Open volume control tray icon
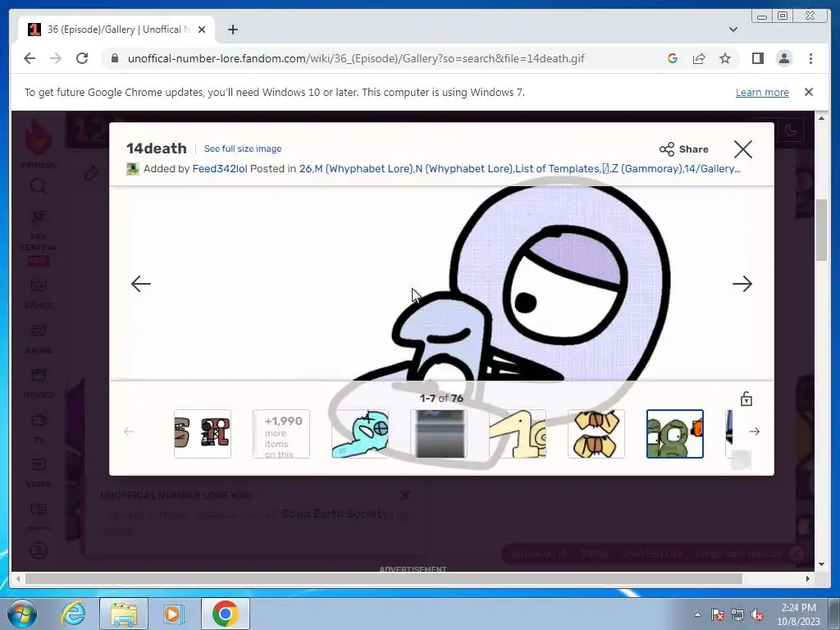 [x=757, y=614]
